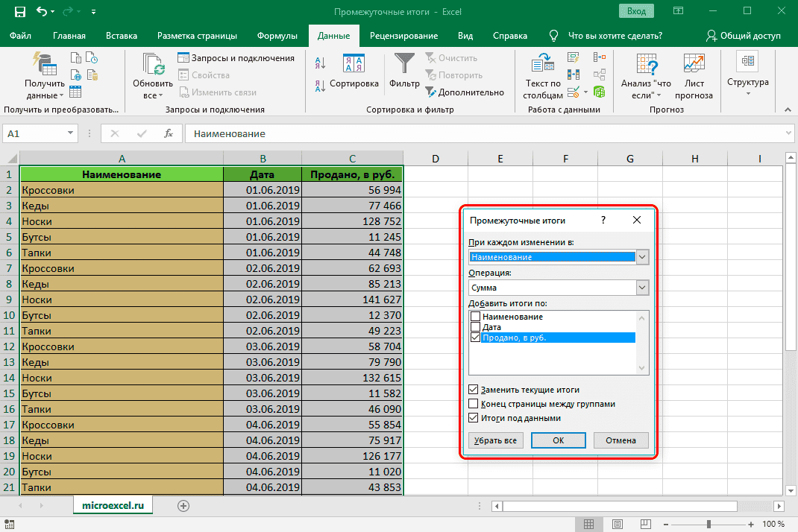Open the Главная ribbon tab
Viewport: 798px width, 532px height.
pyautogui.click(x=69, y=36)
